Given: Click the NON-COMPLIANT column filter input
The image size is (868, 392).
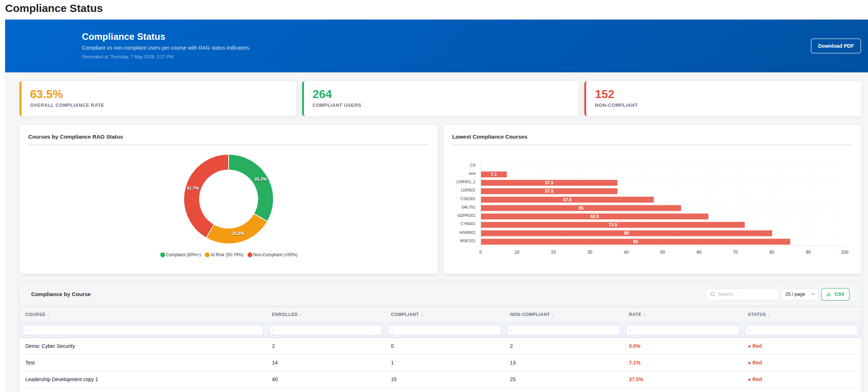Looking at the screenshot, I should 563,330.
